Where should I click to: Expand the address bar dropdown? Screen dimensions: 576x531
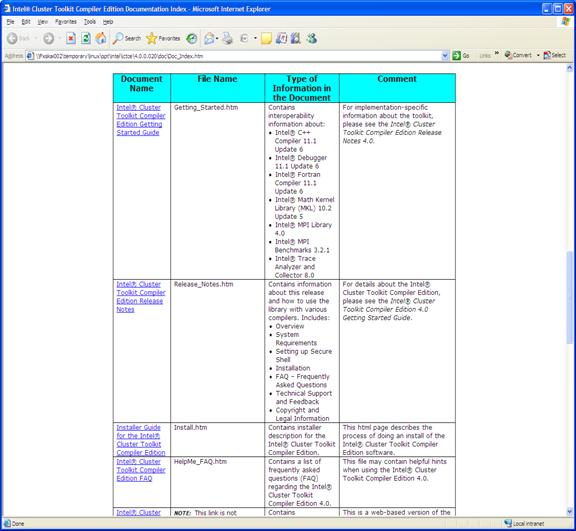coord(445,56)
